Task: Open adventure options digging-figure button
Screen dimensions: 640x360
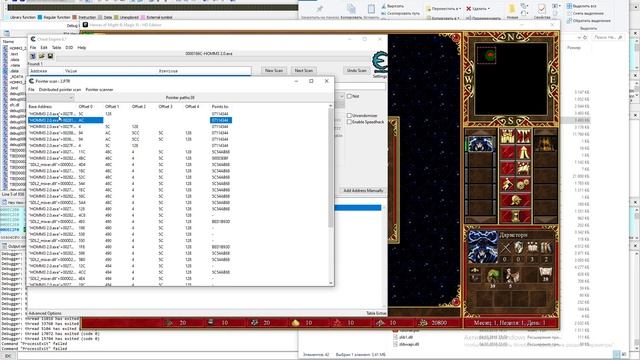Action: (507, 184)
